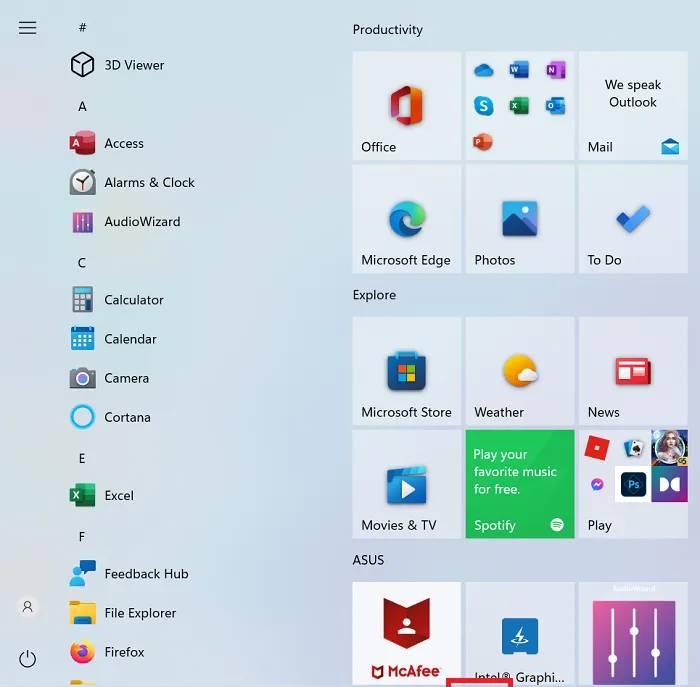This screenshot has height=687, width=700.
Task: Launch Excel from the app list
Action: coord(102,495)
